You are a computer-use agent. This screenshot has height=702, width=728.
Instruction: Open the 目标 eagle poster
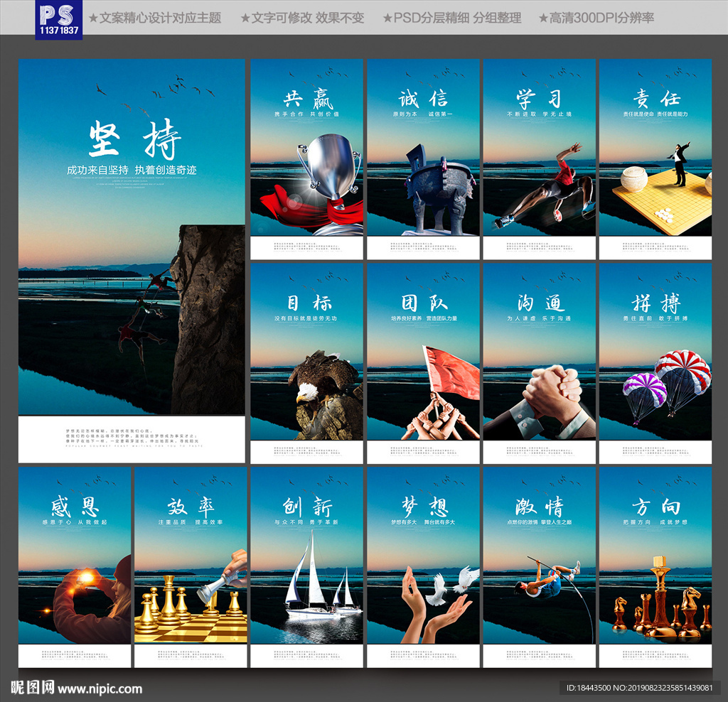click(306, 363)
